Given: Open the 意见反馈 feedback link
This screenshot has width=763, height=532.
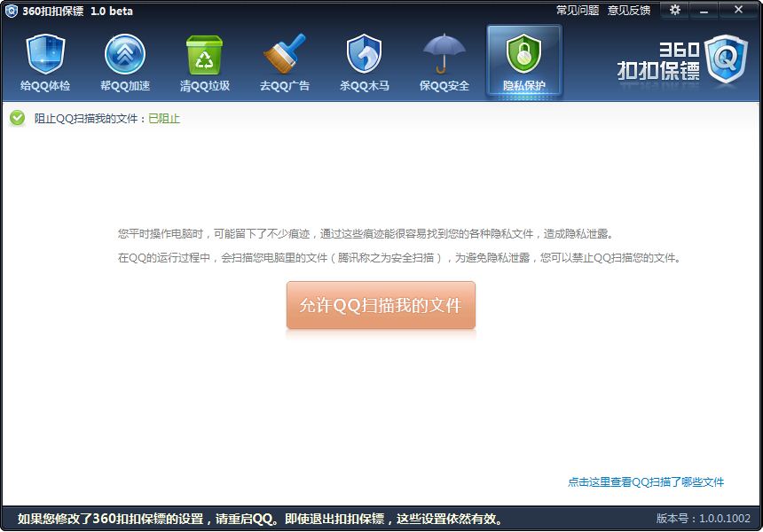Looking at the screenshot, I should pyautogui.click(x=629, y=11).
